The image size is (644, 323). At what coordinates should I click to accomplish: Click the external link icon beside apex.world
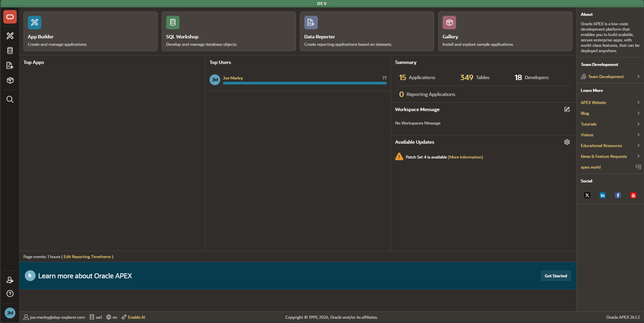638,167
